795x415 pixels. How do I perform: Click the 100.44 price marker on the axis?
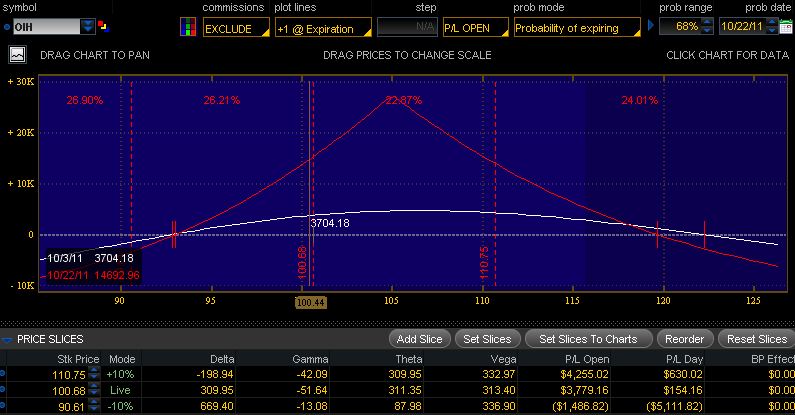[310, 303]
